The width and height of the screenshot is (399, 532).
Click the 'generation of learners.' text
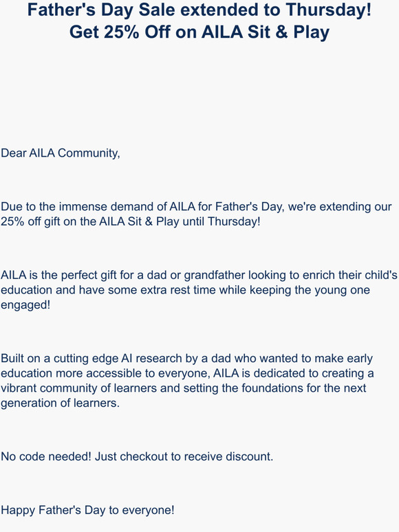(x=60, y=403)
